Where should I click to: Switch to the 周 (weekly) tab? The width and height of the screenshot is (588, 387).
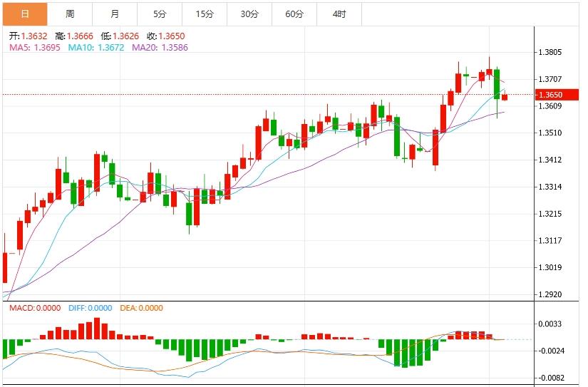[x=70, y=14]
